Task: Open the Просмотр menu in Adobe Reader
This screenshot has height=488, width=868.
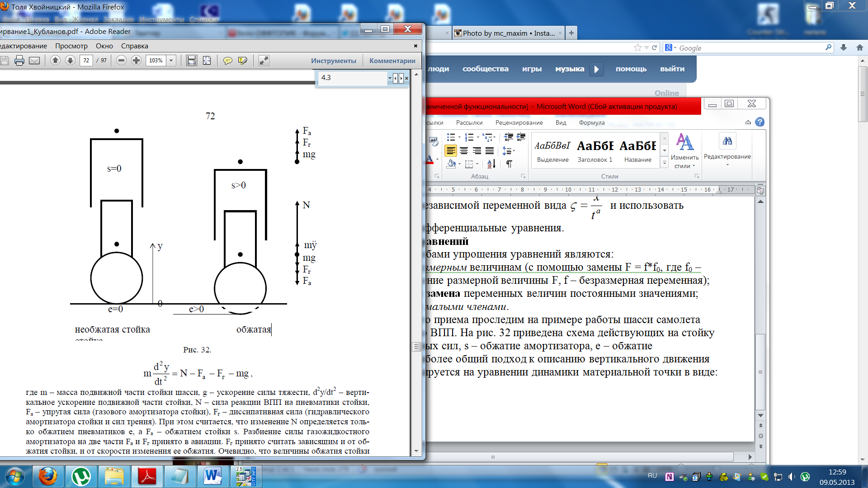Action: [71, 46]
